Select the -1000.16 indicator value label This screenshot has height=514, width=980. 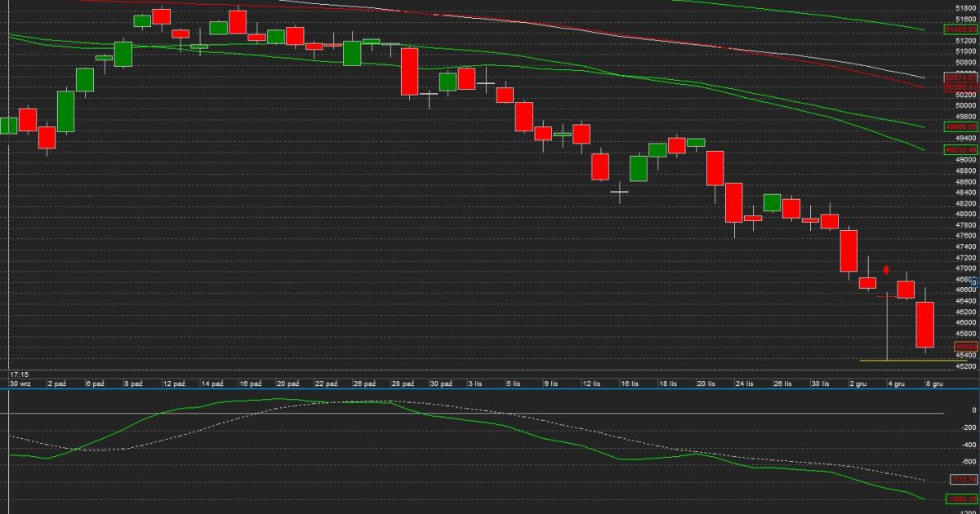(x=960, y=499)
